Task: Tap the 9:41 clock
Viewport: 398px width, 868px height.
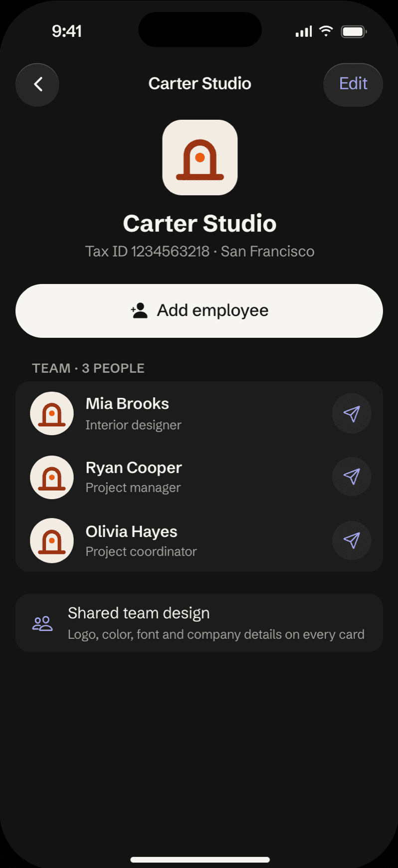Action: click(x=67, y=31)
